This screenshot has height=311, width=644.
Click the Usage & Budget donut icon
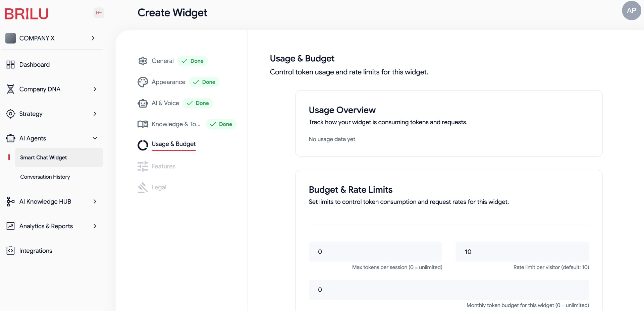143,145
